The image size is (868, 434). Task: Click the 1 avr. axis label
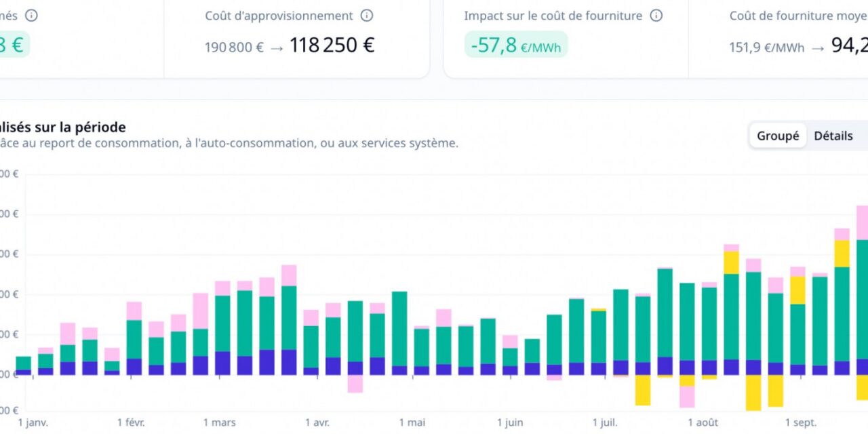317,422
